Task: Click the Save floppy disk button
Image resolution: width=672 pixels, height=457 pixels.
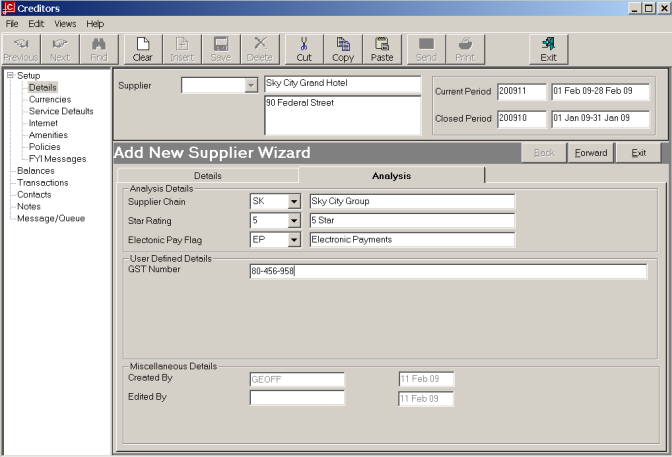Action: (221, 49)
